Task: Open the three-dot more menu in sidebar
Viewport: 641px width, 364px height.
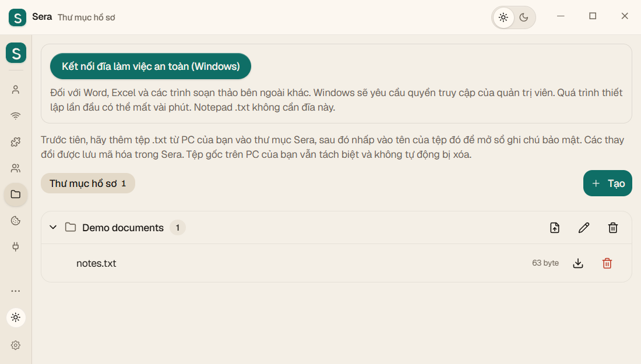Action: point(16,291)
